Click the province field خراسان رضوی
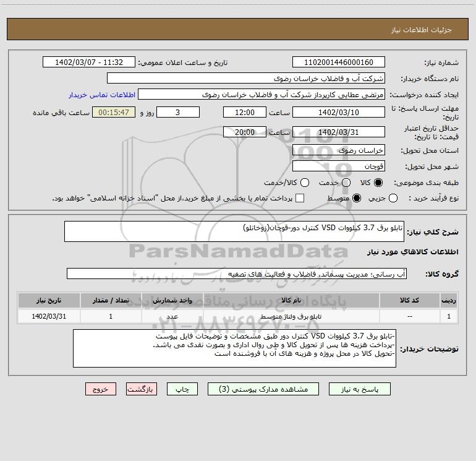This screenshot has width=476, height=461. pos(339,150)
